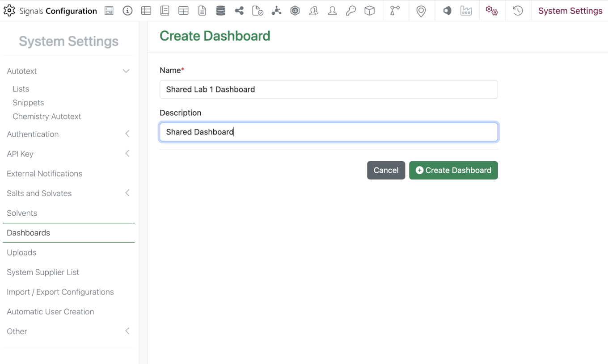
Task: Open the hexagon CD icon
Action: pos(295,11)
